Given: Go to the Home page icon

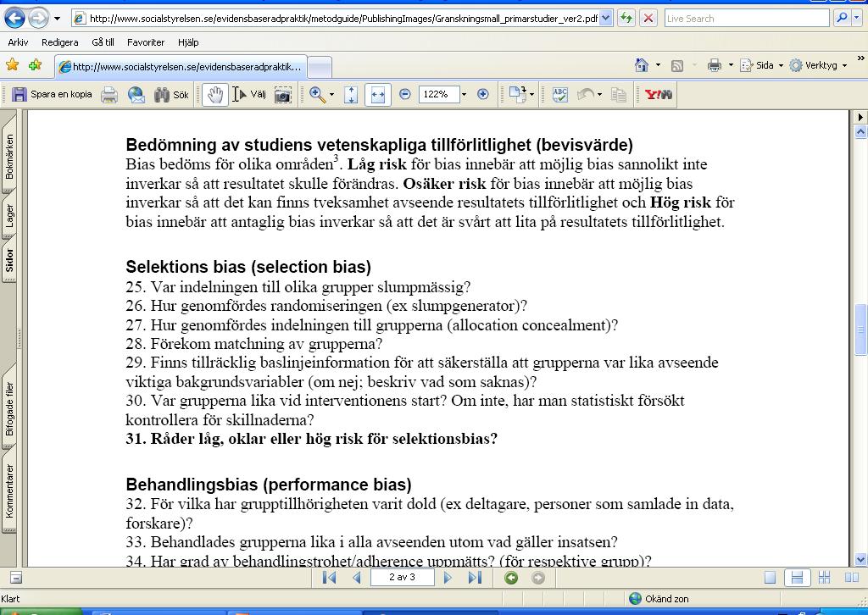Looking at the screenshot, I should 642,65.
